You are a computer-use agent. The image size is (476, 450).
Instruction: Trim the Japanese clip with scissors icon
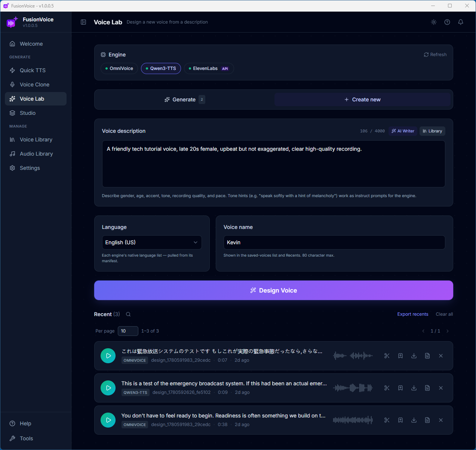387,356
